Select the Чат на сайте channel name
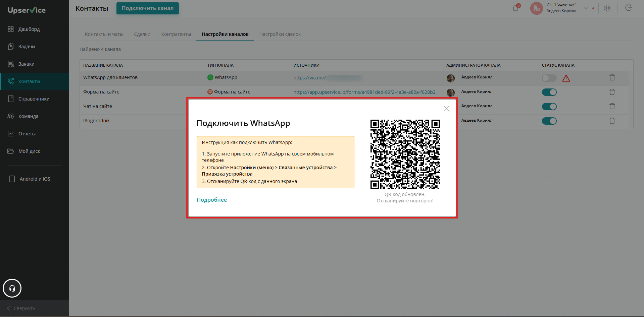This screenshot has width=644, height=317. click(x=98, y=106)
